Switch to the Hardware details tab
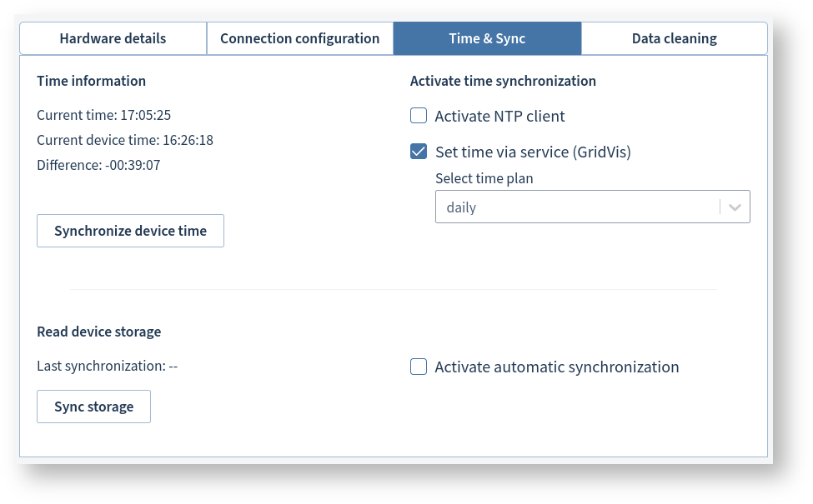813x504 pixels. coord(113,38)
